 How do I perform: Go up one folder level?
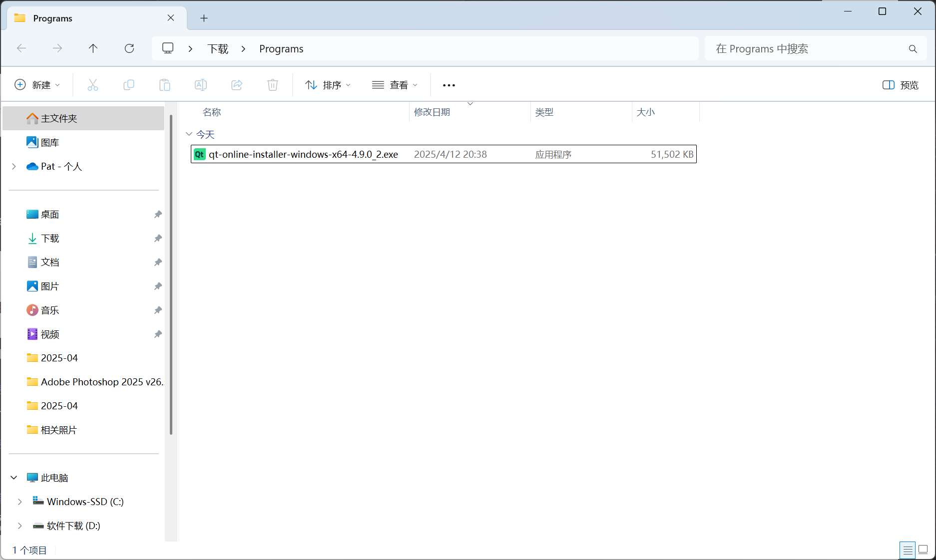click(93, 48)
